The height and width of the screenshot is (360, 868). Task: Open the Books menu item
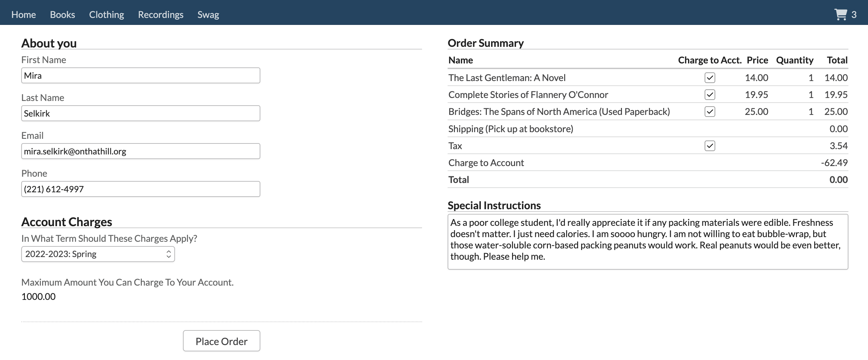[x=62, y=15]
